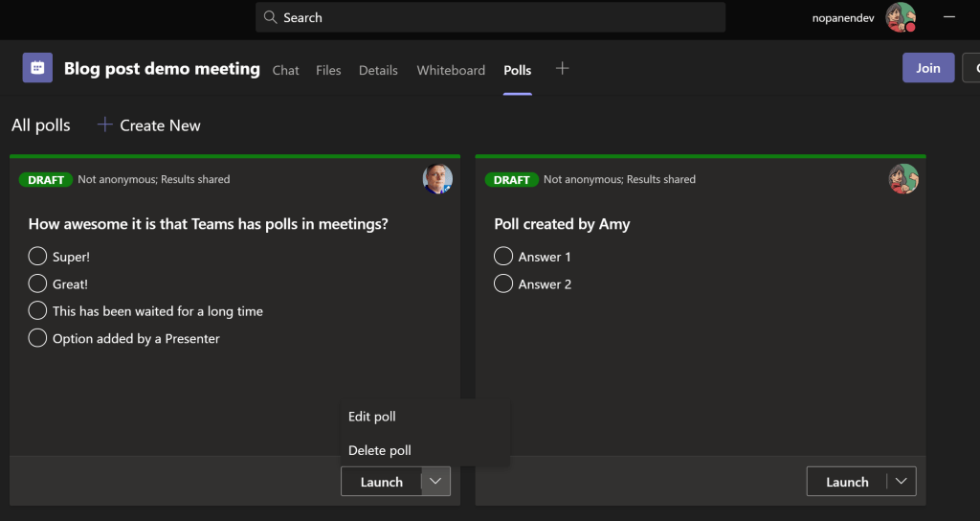980x521 pixels.
Task: Select 'Option added by a Presenter' radio
Action: pos(37,338)
